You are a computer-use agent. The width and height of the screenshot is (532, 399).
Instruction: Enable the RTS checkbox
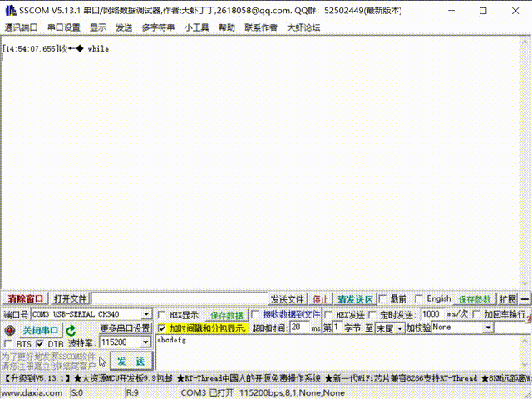[x=9, y=343]
